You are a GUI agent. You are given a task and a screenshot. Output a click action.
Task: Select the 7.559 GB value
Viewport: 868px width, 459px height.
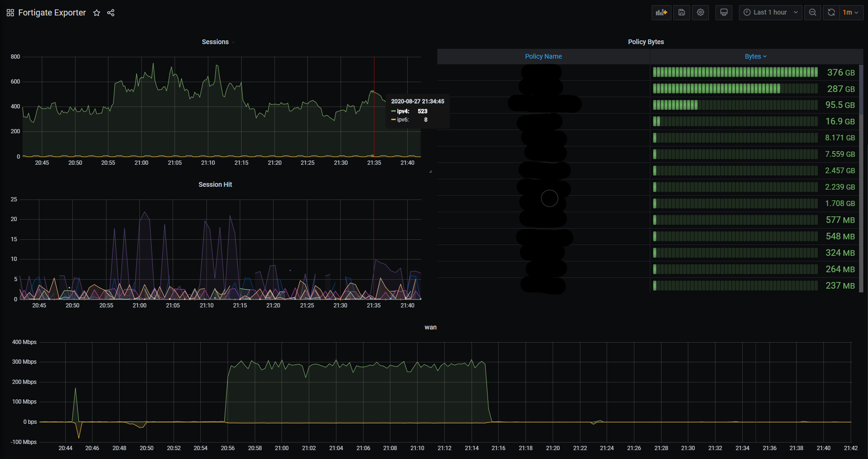[x=840, y=154]
